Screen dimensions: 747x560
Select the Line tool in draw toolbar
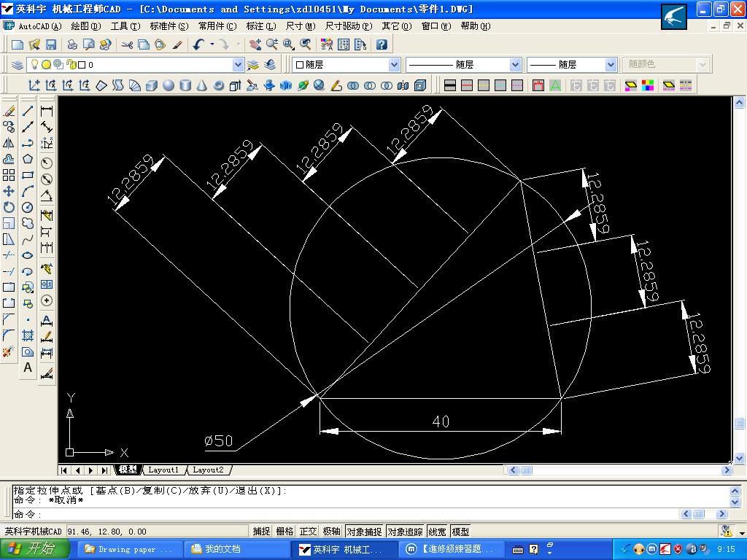[28, 111]
